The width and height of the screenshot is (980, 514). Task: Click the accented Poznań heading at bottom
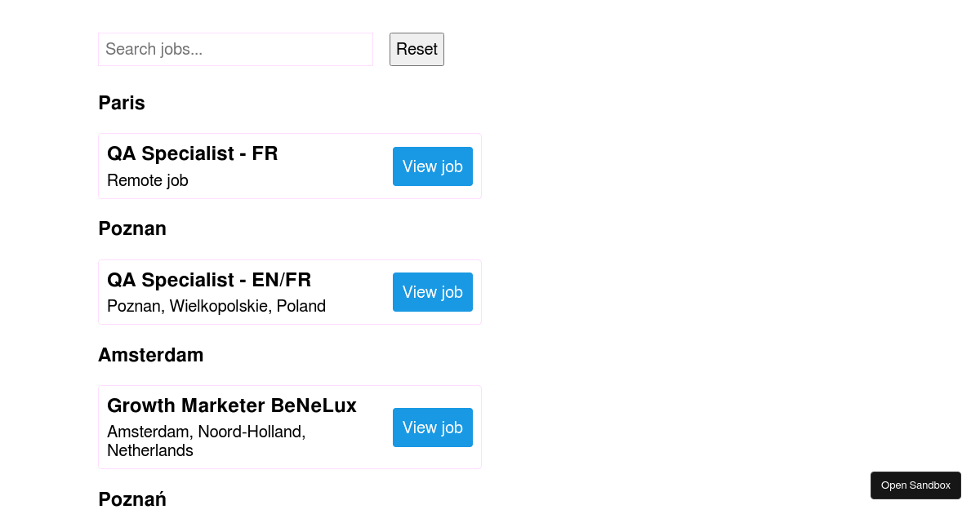coord(132,499)
